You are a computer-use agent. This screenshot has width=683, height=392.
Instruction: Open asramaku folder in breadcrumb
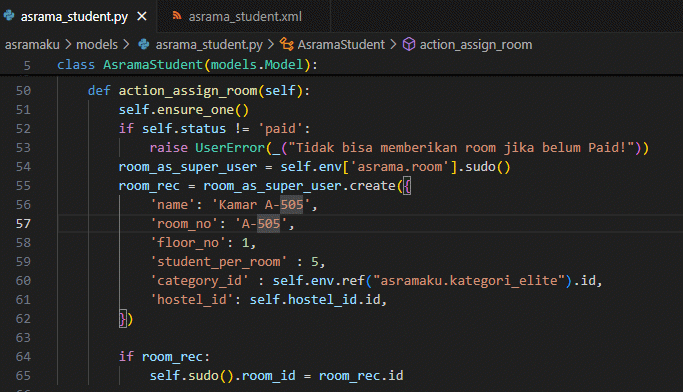pos(32,44)
